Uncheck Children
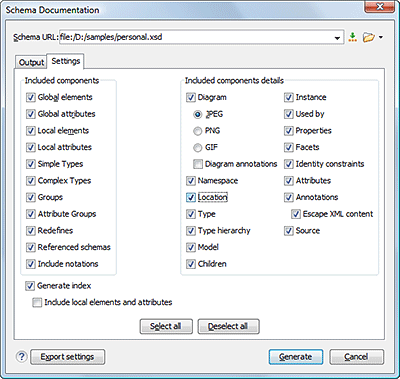This screenshot has height=379, width=400. [x=191, y=264]
